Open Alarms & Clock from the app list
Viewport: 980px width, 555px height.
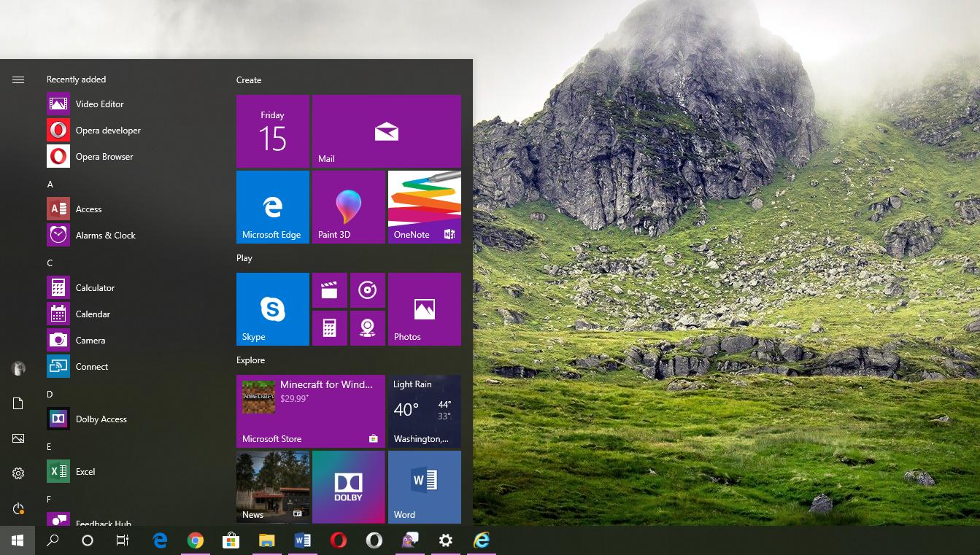105,235
